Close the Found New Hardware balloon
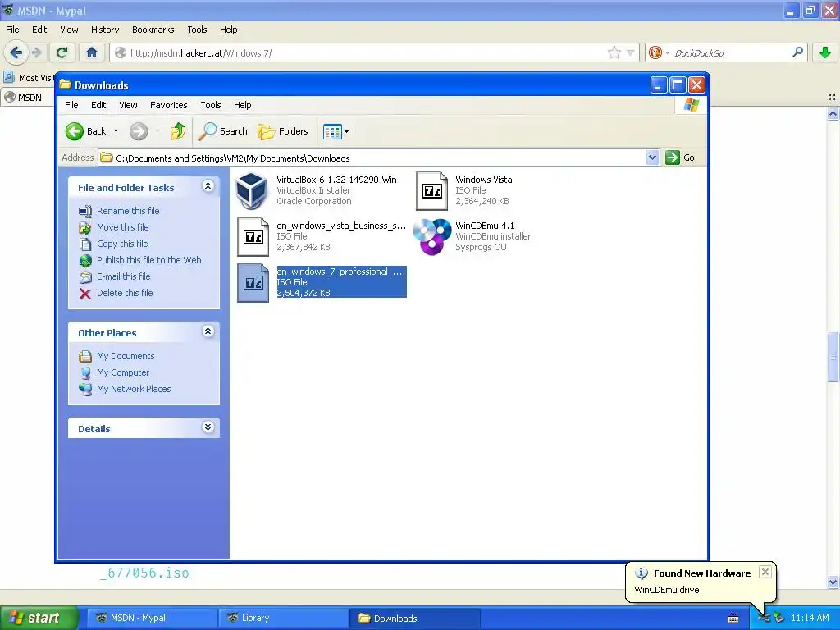The height and width of the screenshot is (630, 840). (x=765, y=572)
